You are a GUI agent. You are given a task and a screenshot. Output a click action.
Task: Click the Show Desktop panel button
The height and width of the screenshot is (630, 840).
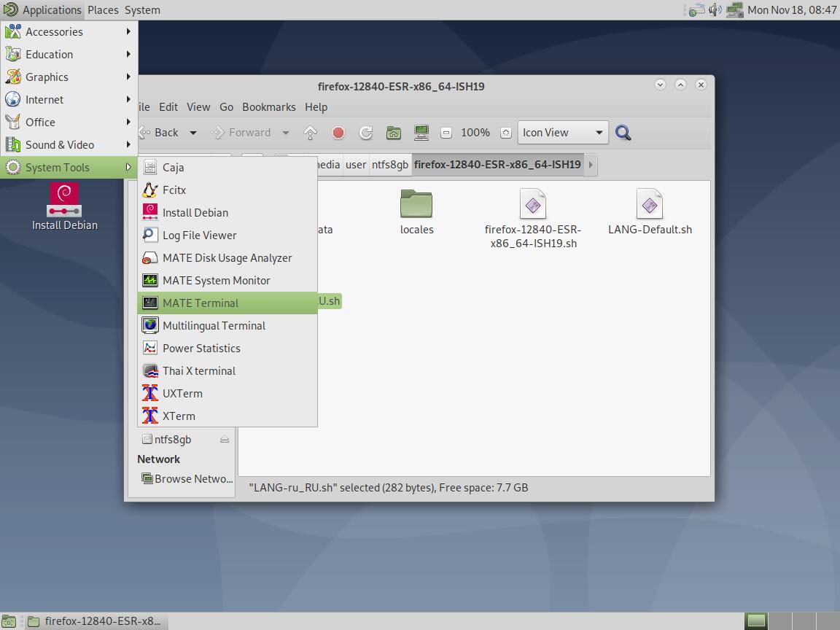coord(9,621)
